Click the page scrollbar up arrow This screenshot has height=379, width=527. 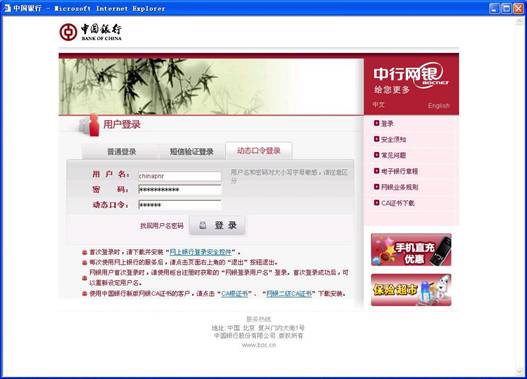(x=519, y=21)
